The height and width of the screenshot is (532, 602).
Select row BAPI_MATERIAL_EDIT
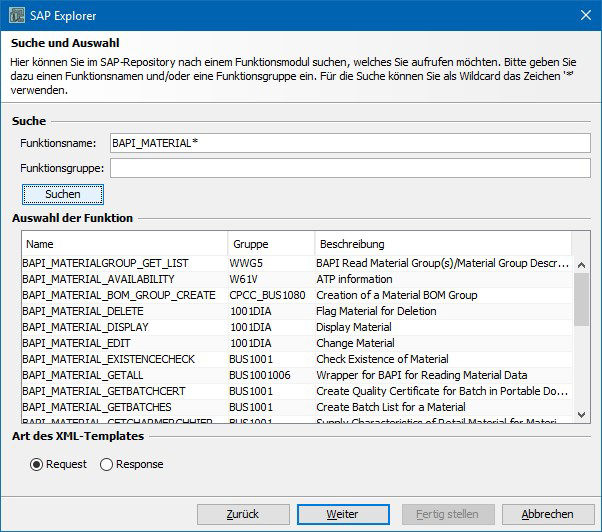click(297, 343)
